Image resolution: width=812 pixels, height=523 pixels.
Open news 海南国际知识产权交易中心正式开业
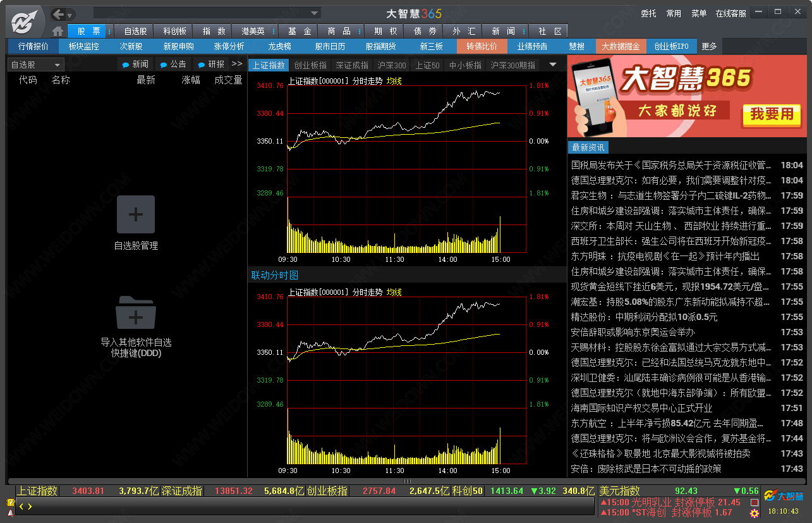[x=688, y=408]
